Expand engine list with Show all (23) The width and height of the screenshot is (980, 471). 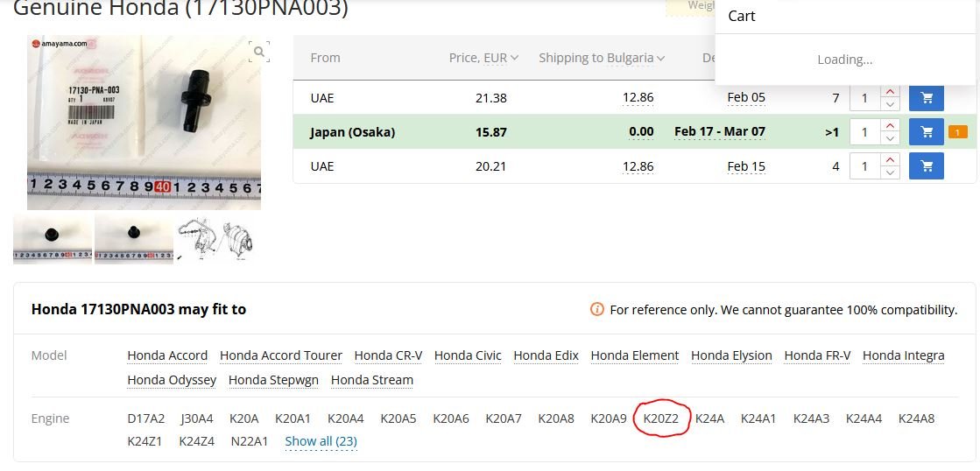[x=321, y=441]
